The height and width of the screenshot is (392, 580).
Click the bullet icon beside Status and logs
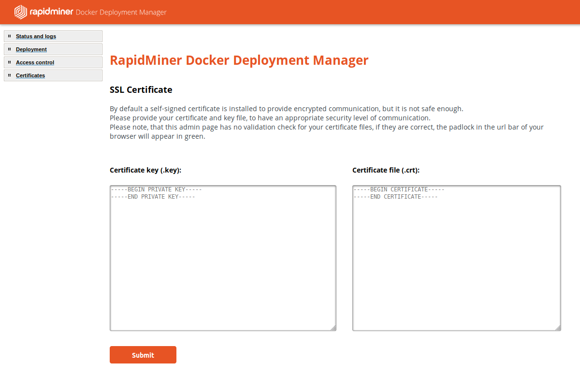click(x=9, y=36)
